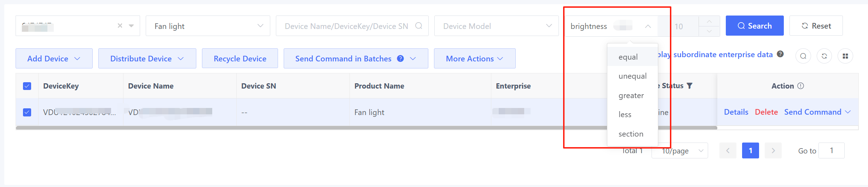Click the help icon after subordinate enterprise data

click(x=780, y=54)
